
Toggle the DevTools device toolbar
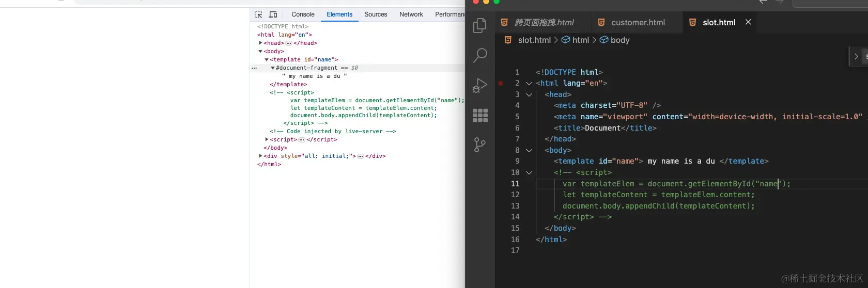tap(273, 14)
